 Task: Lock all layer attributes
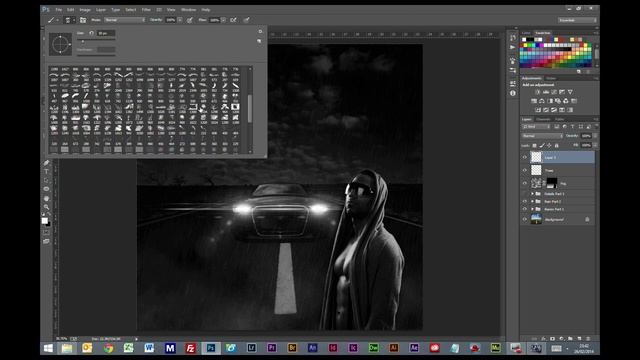coord(557,146)
